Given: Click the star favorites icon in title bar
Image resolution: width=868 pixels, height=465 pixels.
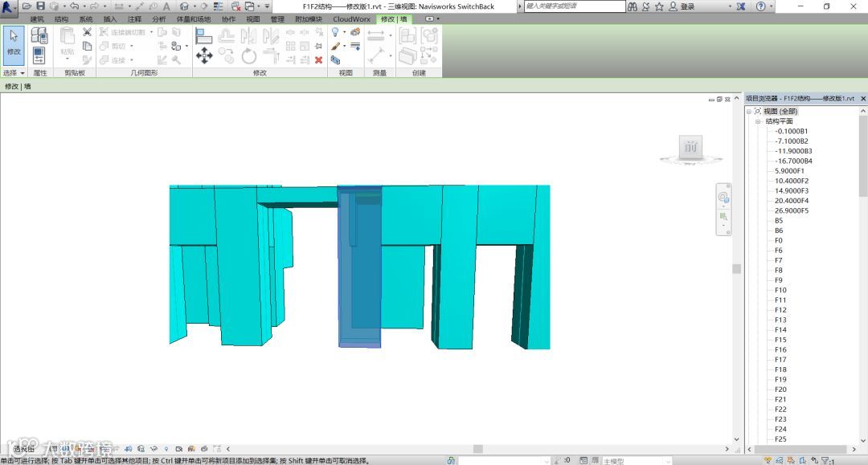Looking at the screenshot, I should 659,6.
